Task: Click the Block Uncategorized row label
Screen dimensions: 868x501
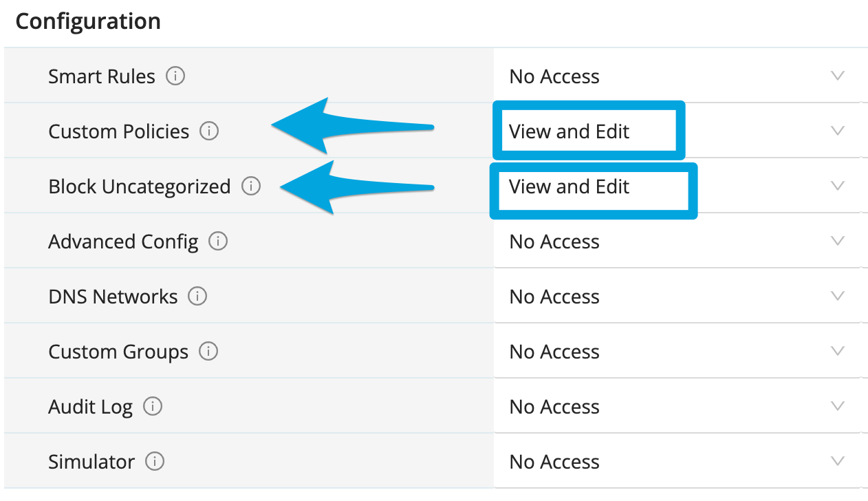Action: pos(139,186)
